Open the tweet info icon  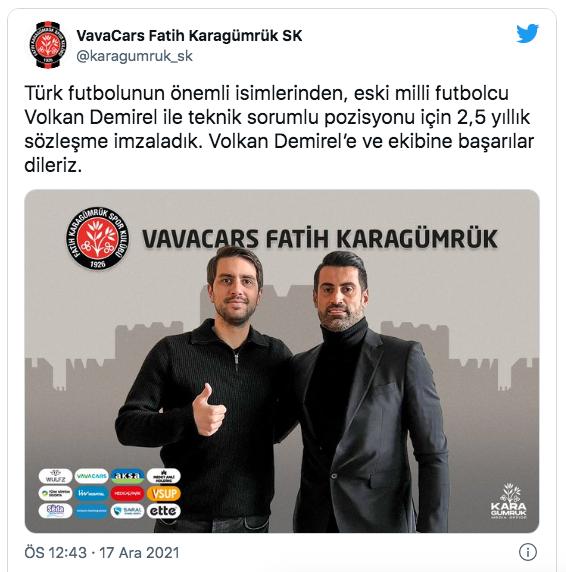(x=527, y=552)
